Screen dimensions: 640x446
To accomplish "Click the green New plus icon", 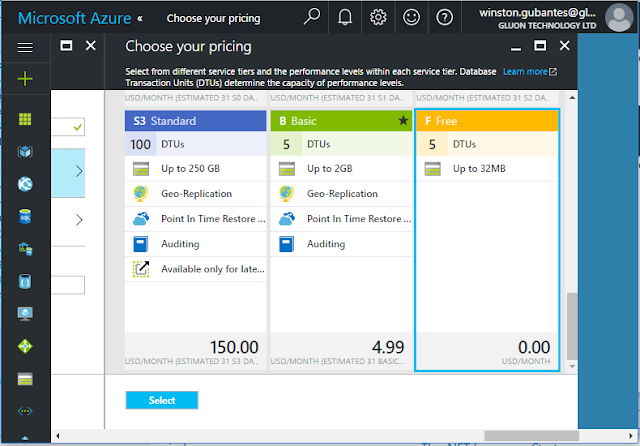I will tap(25, 78).
